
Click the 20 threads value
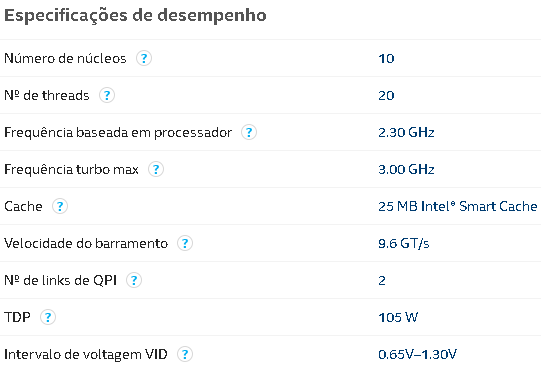(x=386, y=96)
